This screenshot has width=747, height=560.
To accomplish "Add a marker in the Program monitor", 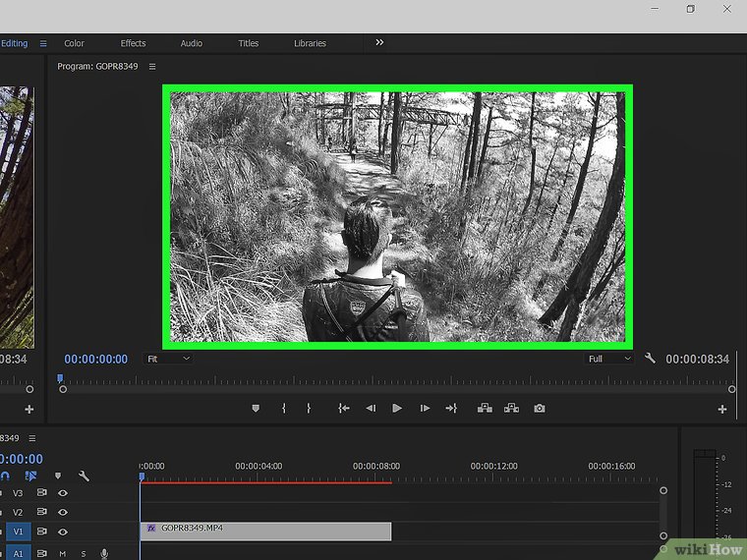I will 257,408.
